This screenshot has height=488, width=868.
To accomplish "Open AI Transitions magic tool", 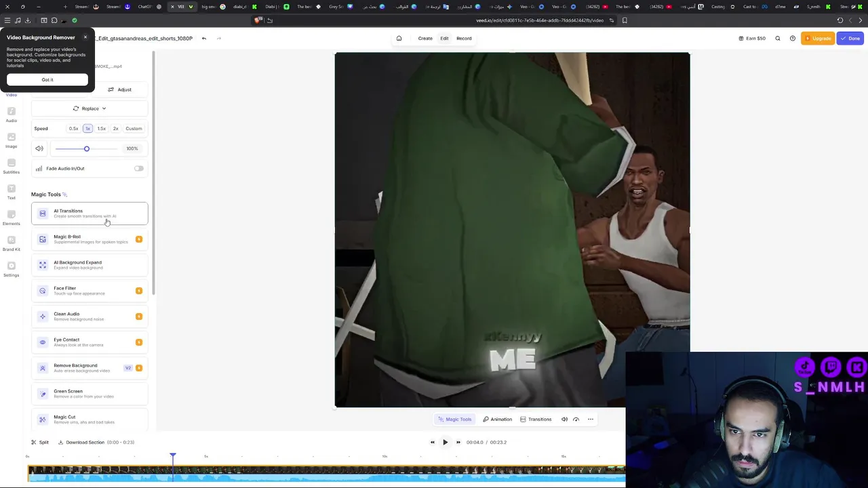I will (x=90, y=213).
